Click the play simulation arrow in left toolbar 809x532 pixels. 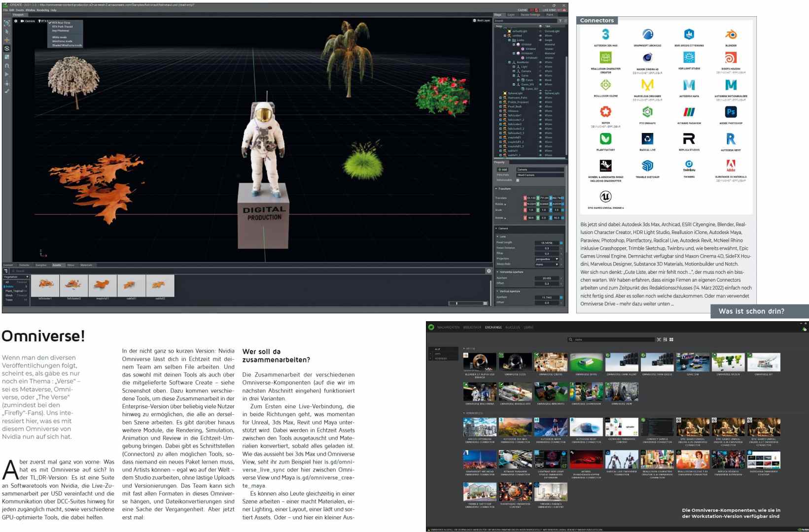7,74
